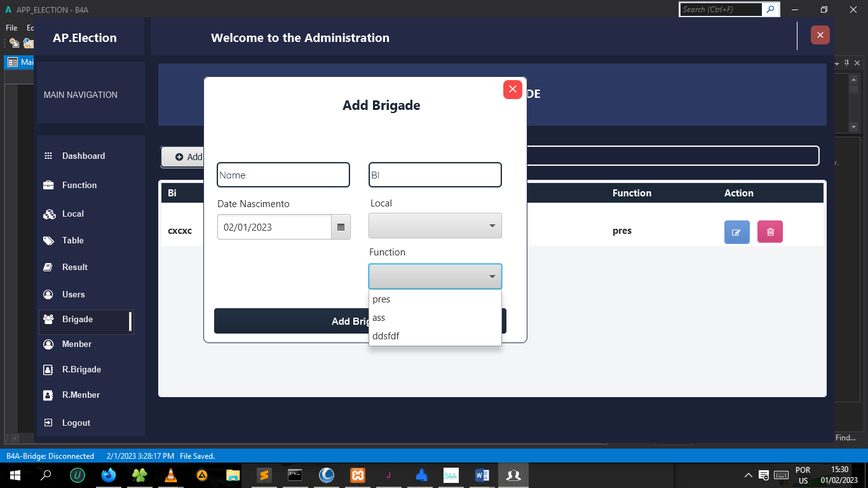
Task: Click the group icon beside Brigade
Action: click(48, 320)
